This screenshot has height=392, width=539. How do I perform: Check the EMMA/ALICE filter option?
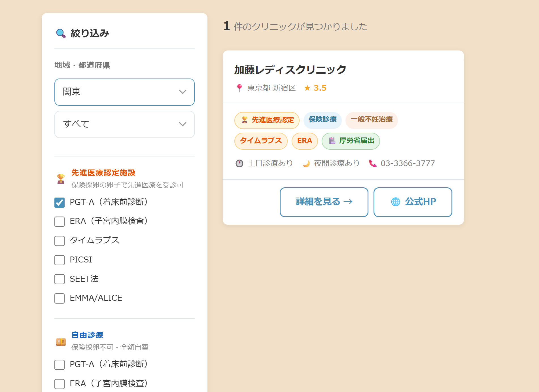tap(60, 298)
